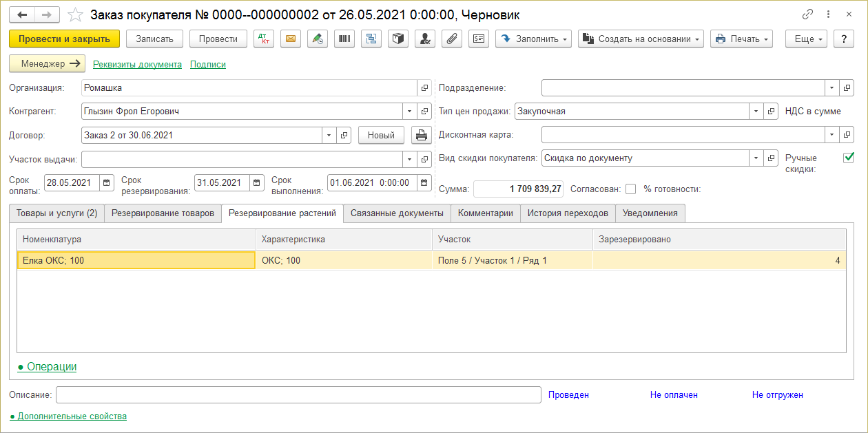Select Резервирование растений tab
Viewport: 868px width, 433px height.
pos(282,213)
